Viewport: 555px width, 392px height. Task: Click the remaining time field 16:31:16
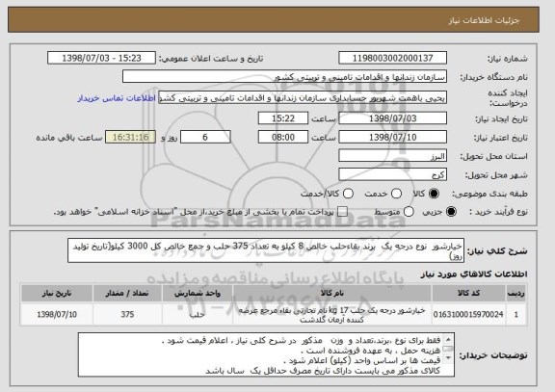tap(131, 137)
